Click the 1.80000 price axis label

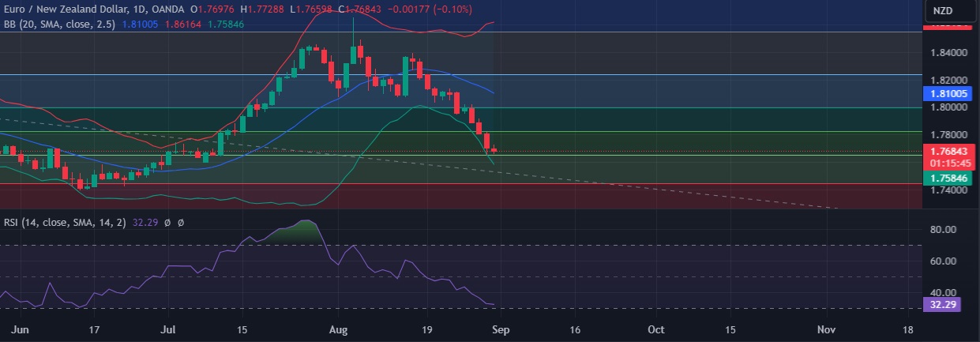click(x=948, y=107)
